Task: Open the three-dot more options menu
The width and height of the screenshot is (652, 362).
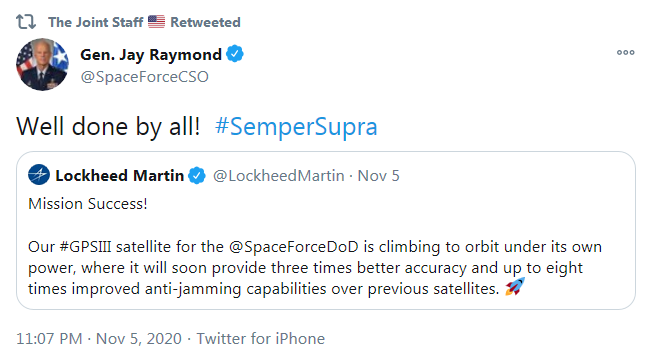Action: click(x=625, y=52)
